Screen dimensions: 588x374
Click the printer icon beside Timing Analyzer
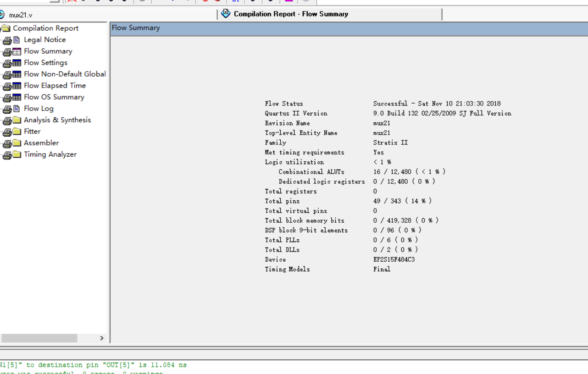[x=7, y=155]
